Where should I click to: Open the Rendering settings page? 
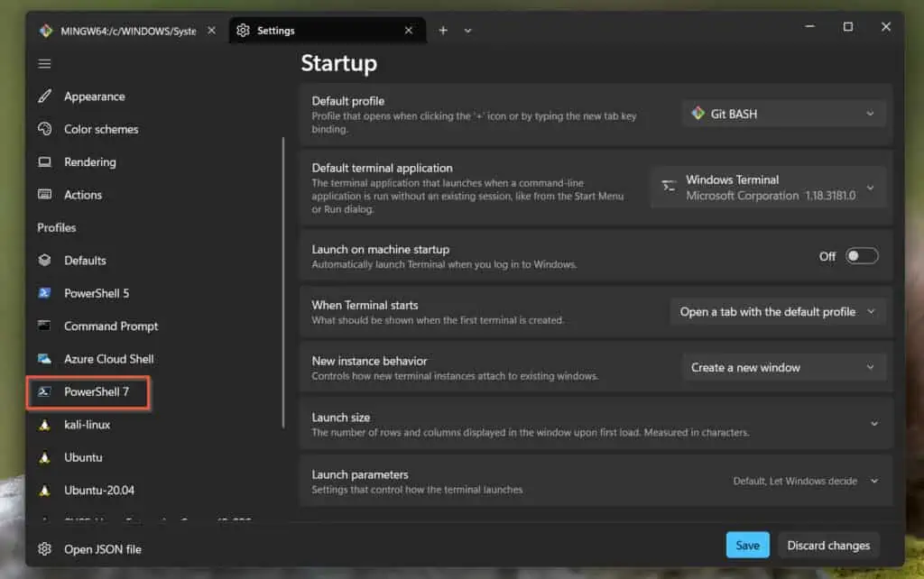pyautogui.click(x=89, y=161)
